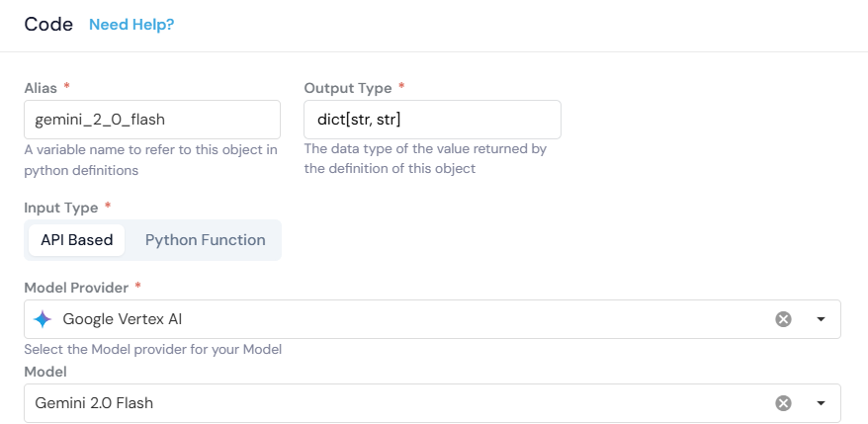Clear the Model Provider selection

(x=783, y=319)
